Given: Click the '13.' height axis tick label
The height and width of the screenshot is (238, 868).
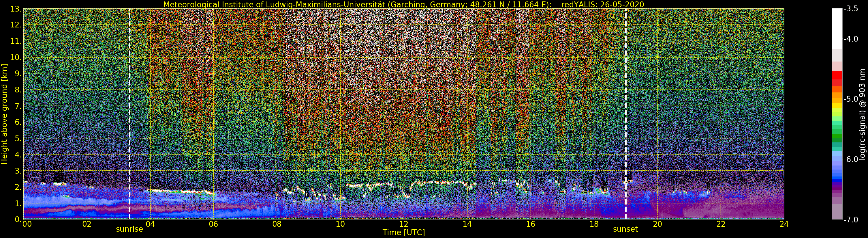Looking at the screenshot, I should pyautogui.click(x=16, y=9).
